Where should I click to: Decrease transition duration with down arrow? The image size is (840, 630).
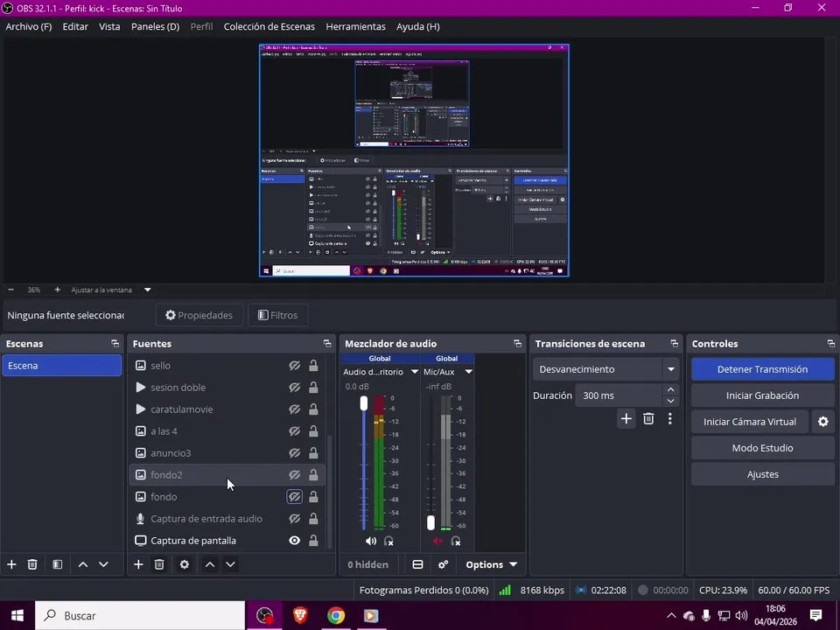tap(671, 401)
